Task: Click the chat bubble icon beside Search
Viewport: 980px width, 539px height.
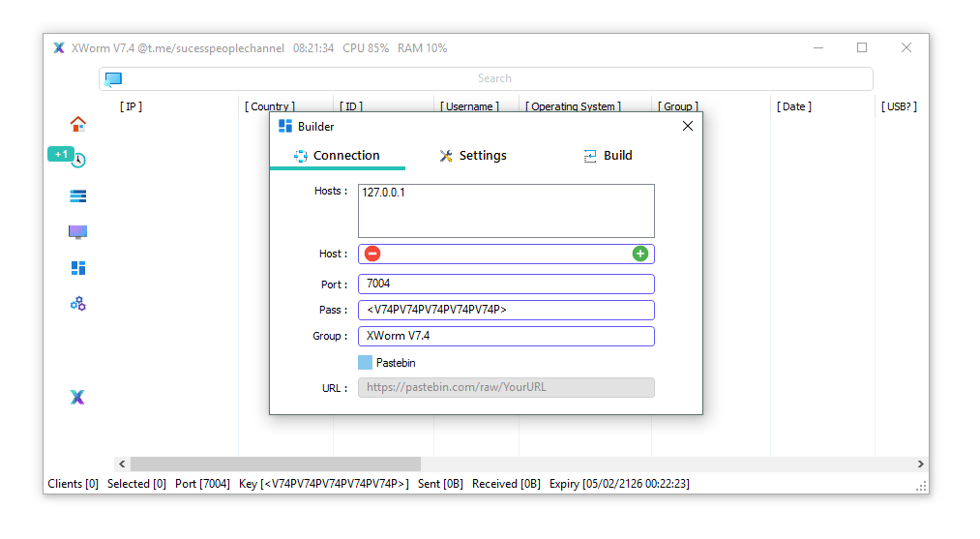Action: [x=113, y=79]
